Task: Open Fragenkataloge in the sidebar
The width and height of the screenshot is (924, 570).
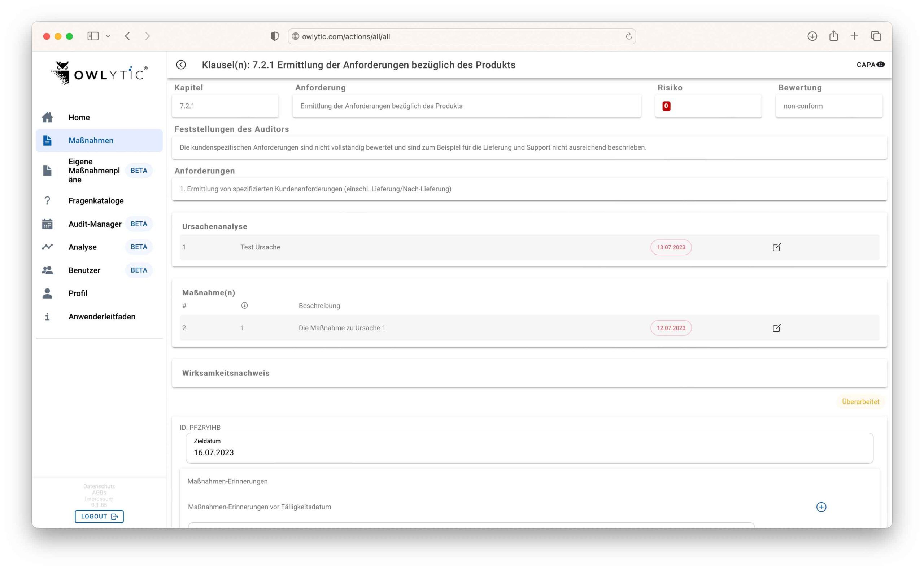Action: pyautogui.click(x=96, y=200)
